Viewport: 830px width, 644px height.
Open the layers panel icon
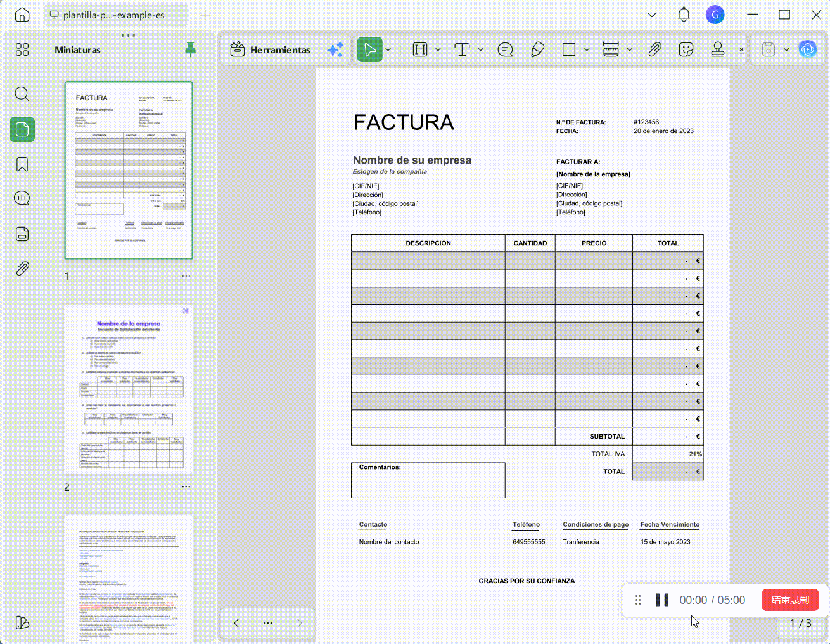pyautogui.click(x=22, y=622)
